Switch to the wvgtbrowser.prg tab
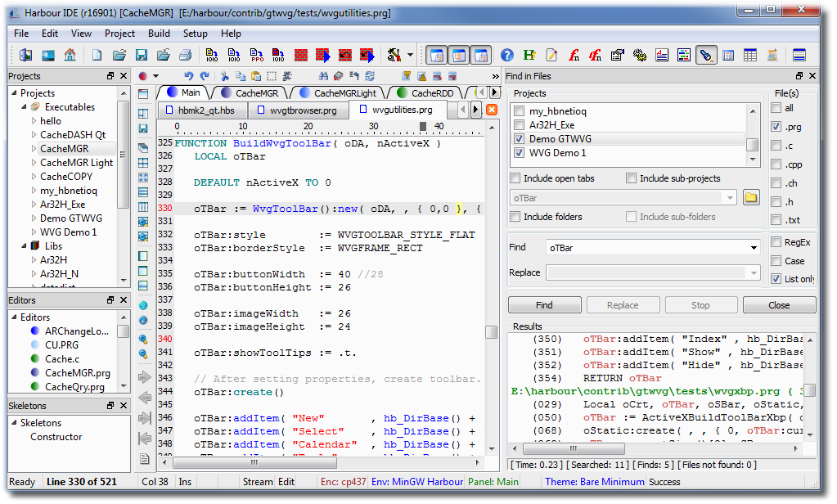 [300, 110]
